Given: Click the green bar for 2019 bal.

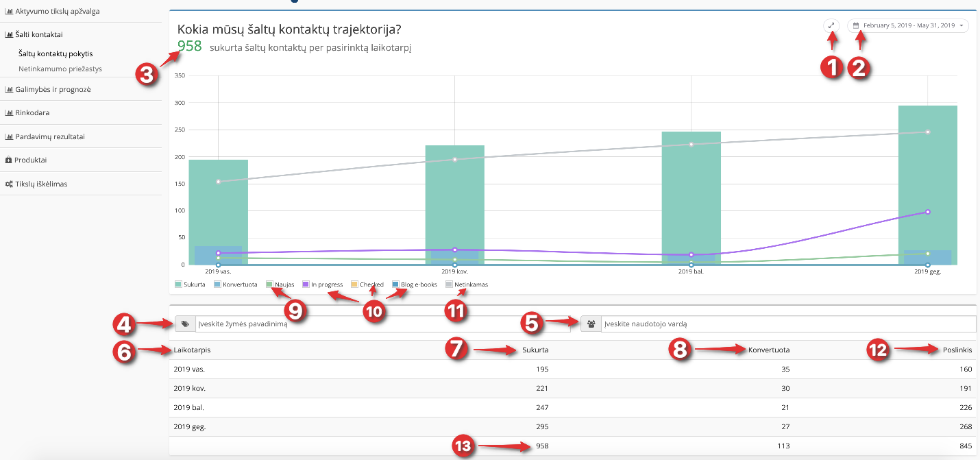Looking at the screenshot, I should click(691, 198).
